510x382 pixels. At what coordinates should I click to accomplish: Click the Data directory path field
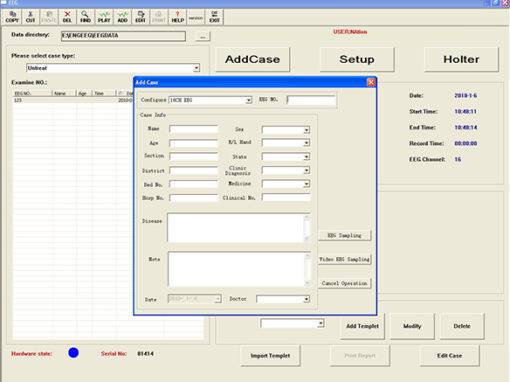point(123,36)
